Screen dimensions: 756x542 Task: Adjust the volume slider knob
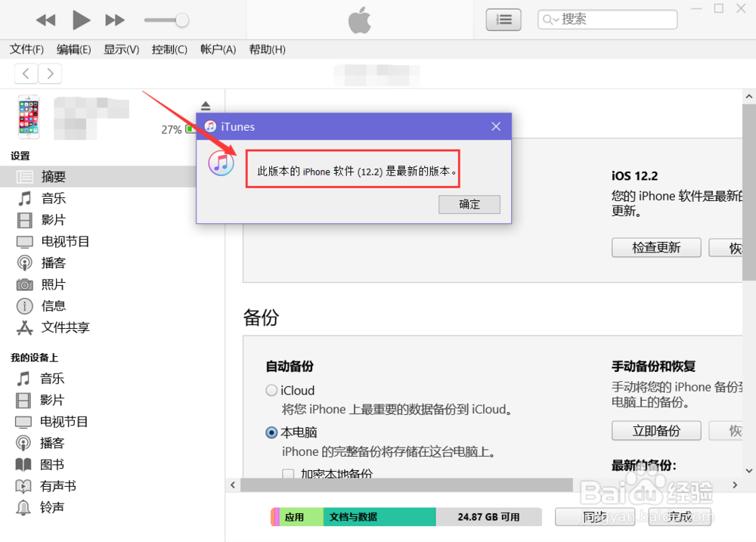(181, 20)
